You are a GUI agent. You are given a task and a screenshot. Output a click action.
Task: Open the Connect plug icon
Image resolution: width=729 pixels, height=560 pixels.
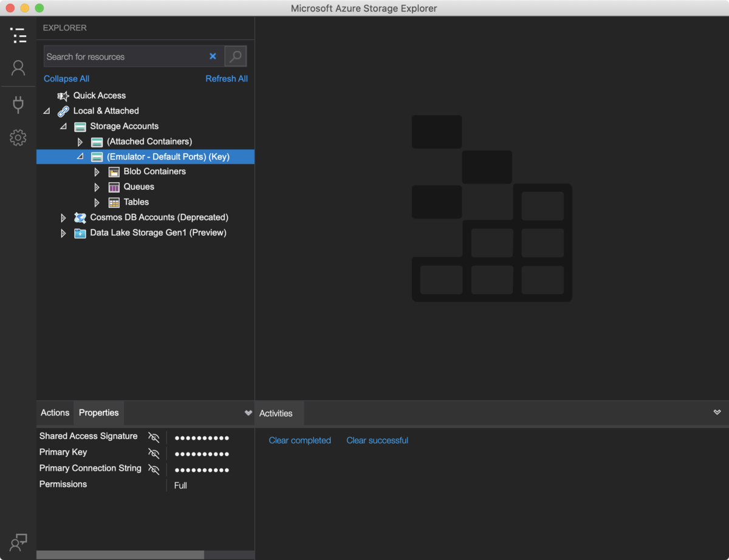point(18,104)
